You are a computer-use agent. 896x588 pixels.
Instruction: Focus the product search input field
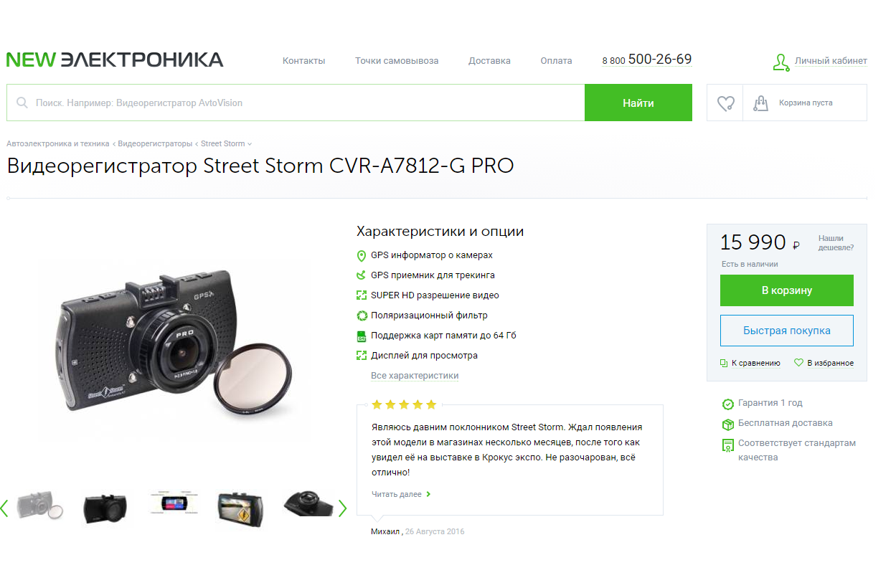(296, 103)
